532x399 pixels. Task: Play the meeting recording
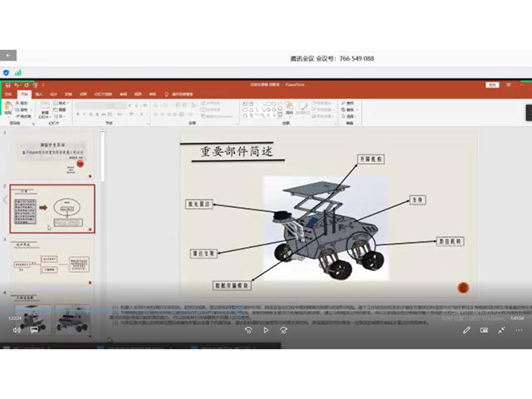(x=266, y=331)
